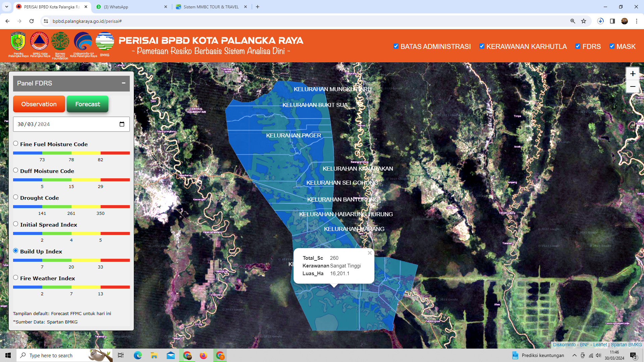Viewport: 644px width, 362px height.
Task: Open the tab search dropdown arrow
Action: tap(7, 7)
